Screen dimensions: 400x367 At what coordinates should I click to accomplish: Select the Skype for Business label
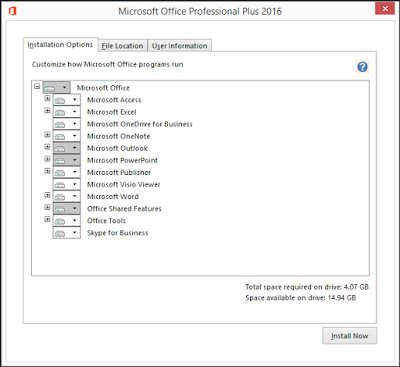click(118, 233)
